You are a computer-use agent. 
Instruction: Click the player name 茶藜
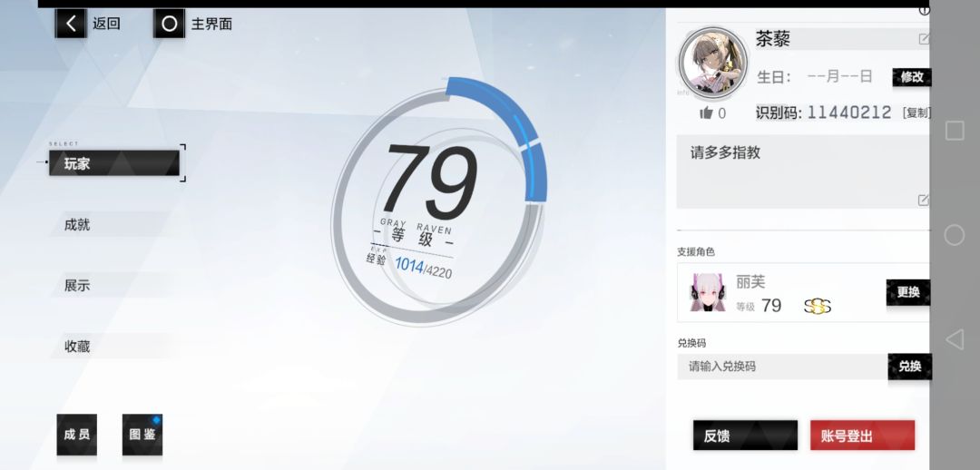(773, 39)
